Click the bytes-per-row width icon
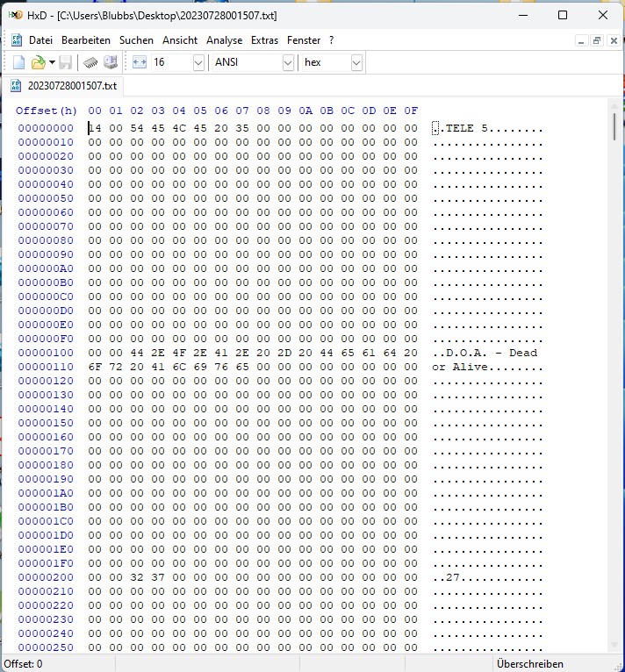The height and width of the screenshot is (672, 625). pyautogui.click(x=140, y=62)
